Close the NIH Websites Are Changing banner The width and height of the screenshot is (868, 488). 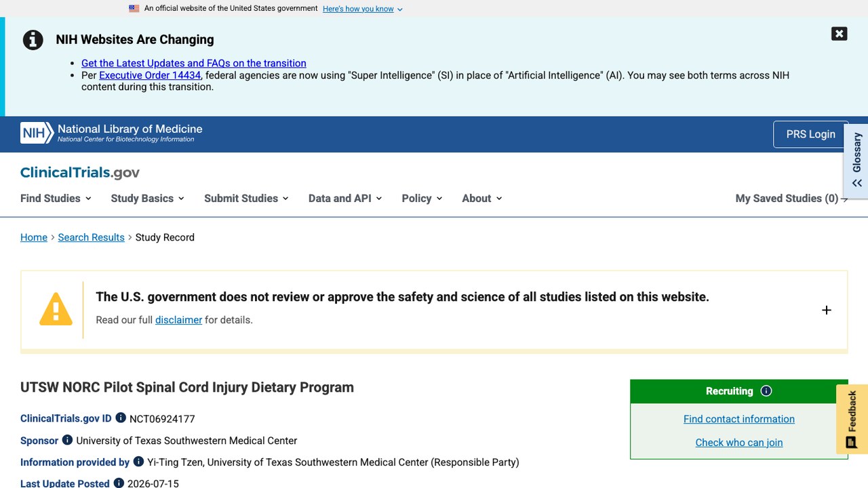pos(839,34)
